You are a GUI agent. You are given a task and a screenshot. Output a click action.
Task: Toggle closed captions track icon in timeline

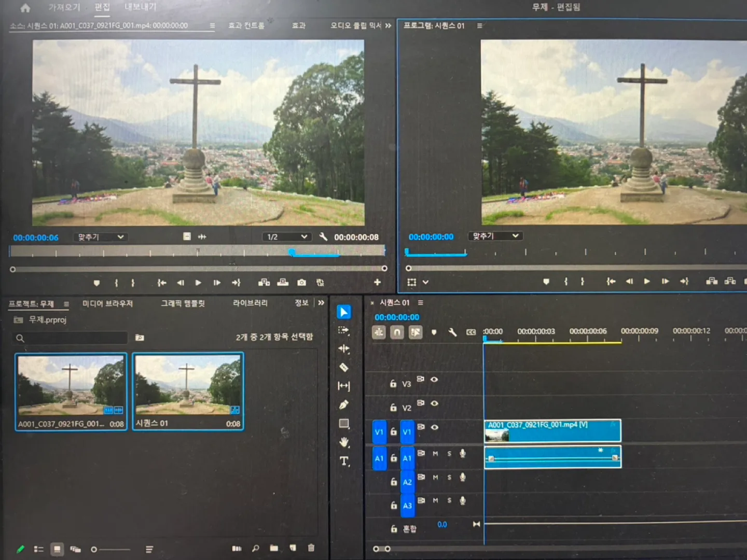pyautogui.click(x=471, y=332)
